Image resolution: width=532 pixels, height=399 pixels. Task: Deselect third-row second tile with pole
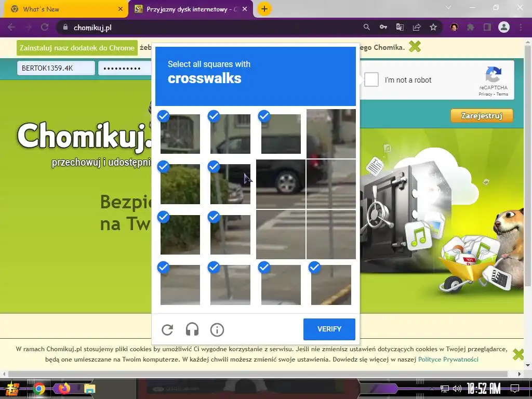click(x=230, y=234)
